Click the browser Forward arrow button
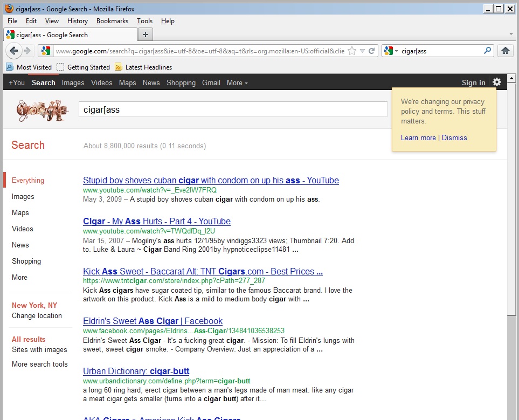 point(27,51)
